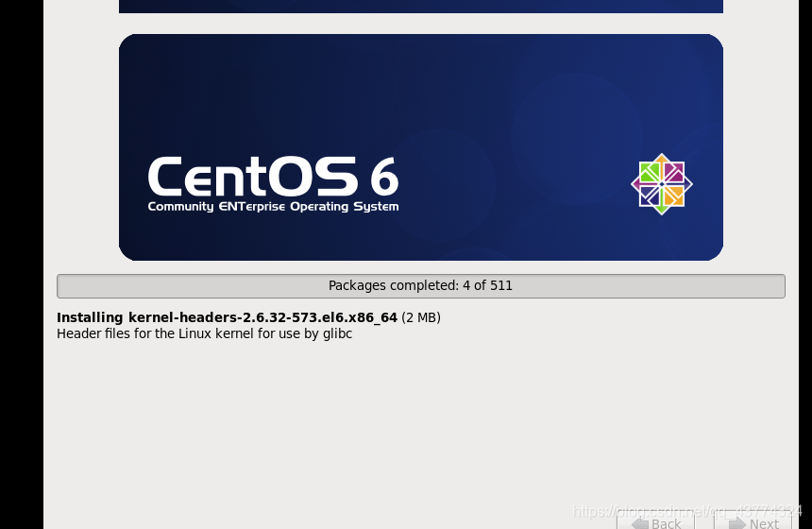Image resolution: width=812 pixels, height=529 pixels.
Task: Click the Back button
Action: coord(655,521)
